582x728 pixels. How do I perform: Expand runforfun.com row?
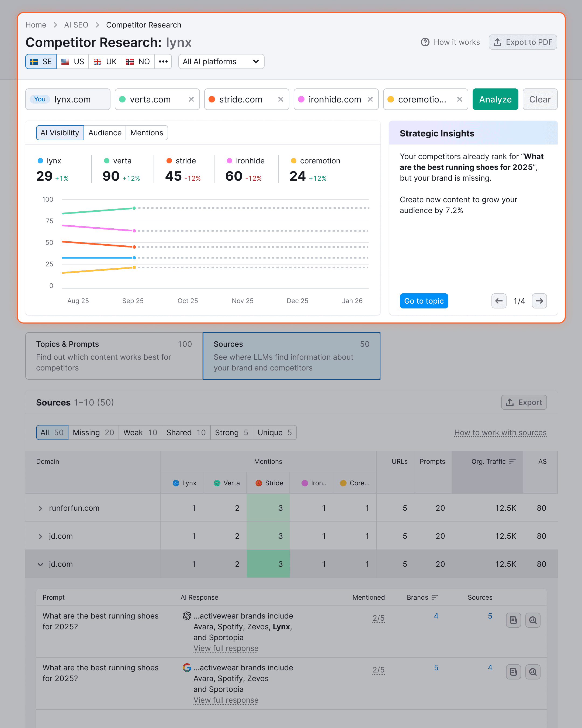(40, 508)
